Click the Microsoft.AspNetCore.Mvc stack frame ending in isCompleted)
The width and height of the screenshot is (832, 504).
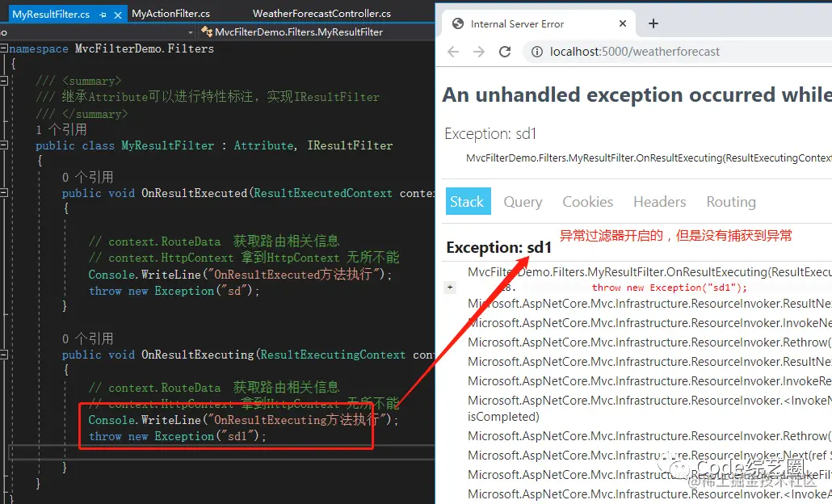(649, 409)
